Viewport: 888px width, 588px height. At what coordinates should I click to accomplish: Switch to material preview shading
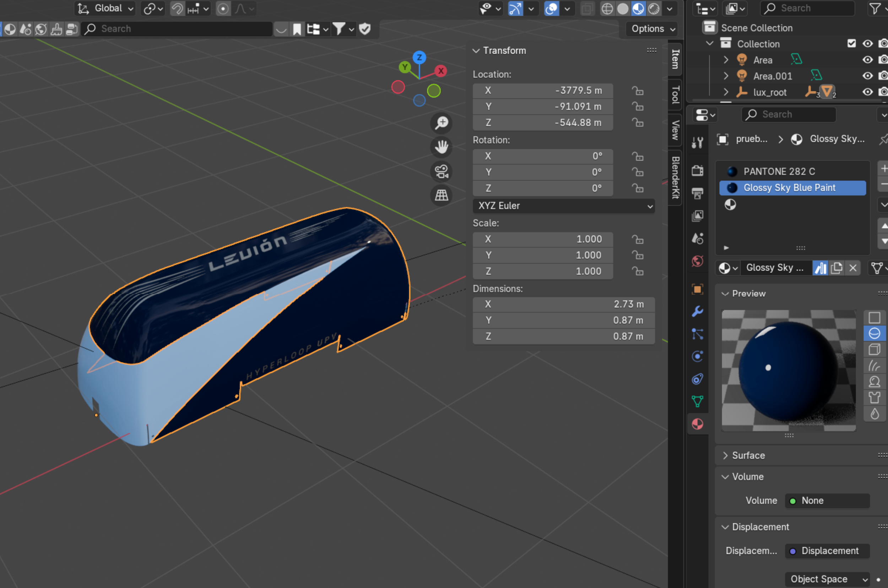(x=638, y=8)
